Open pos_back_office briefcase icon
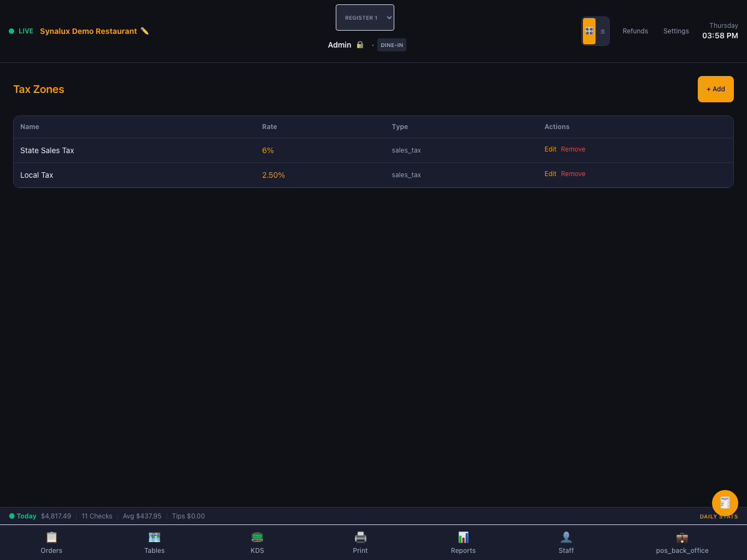747x560 pixels. click(682, 537)
